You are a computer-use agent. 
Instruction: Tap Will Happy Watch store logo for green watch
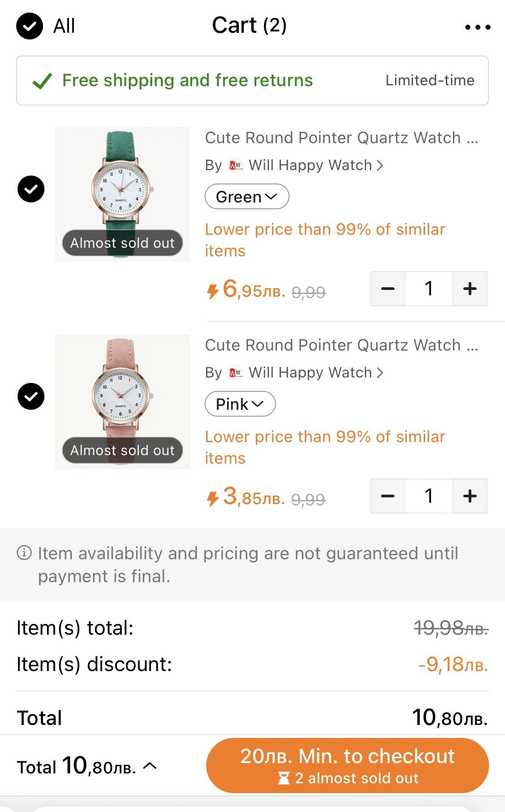[236, 165]
